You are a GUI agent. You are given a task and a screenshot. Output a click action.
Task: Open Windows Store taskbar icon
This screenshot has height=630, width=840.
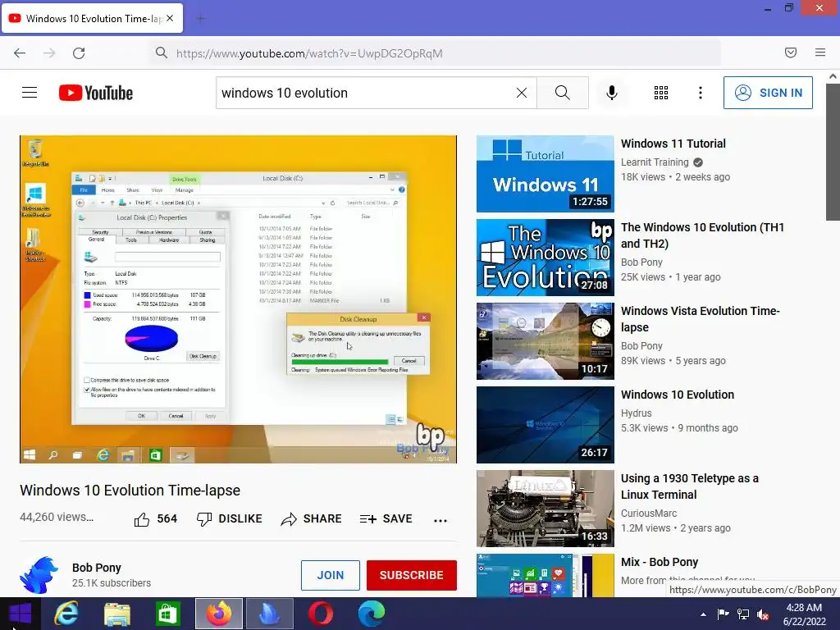coord(167,614)
